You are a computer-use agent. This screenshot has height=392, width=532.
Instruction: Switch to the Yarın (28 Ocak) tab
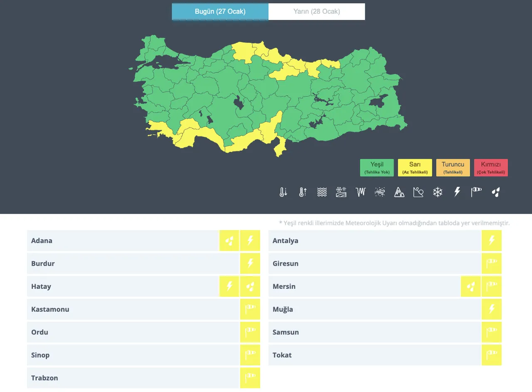coord(316,11)
